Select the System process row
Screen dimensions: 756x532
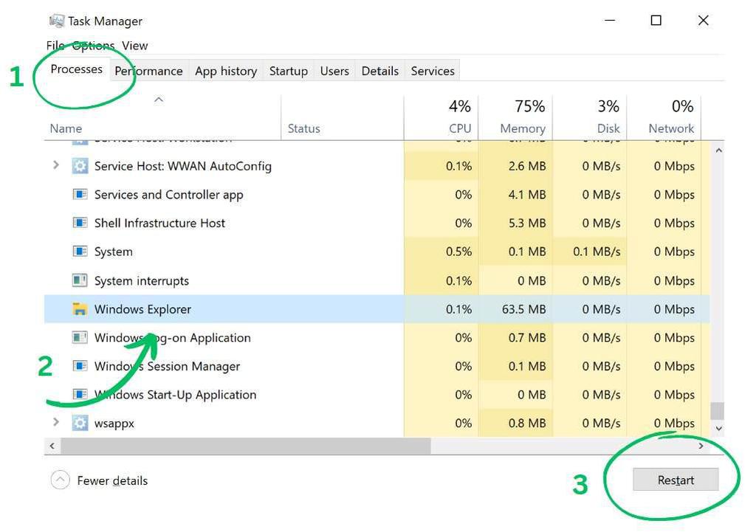[377, 252]
